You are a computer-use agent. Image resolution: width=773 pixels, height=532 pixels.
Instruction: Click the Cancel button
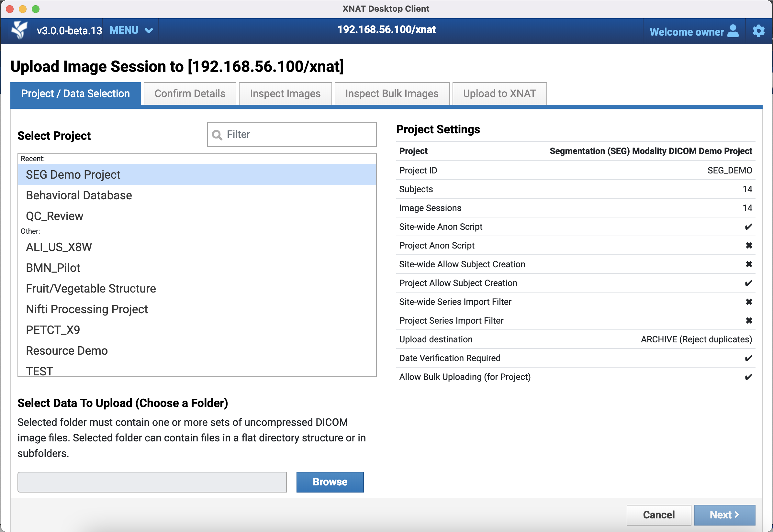pos(658,515)
